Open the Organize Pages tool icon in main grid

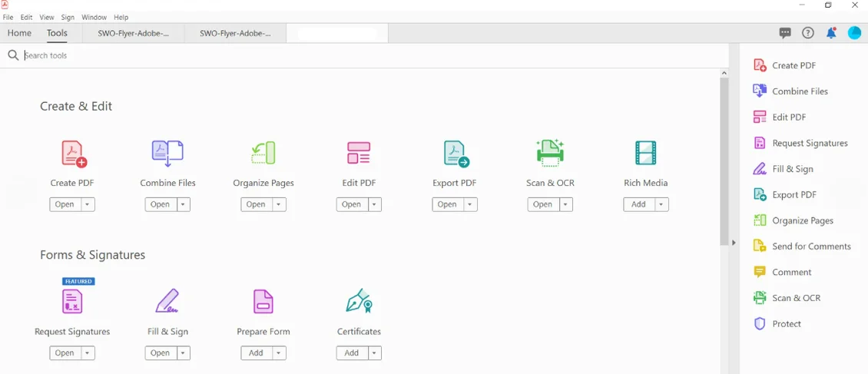point(263,153)
